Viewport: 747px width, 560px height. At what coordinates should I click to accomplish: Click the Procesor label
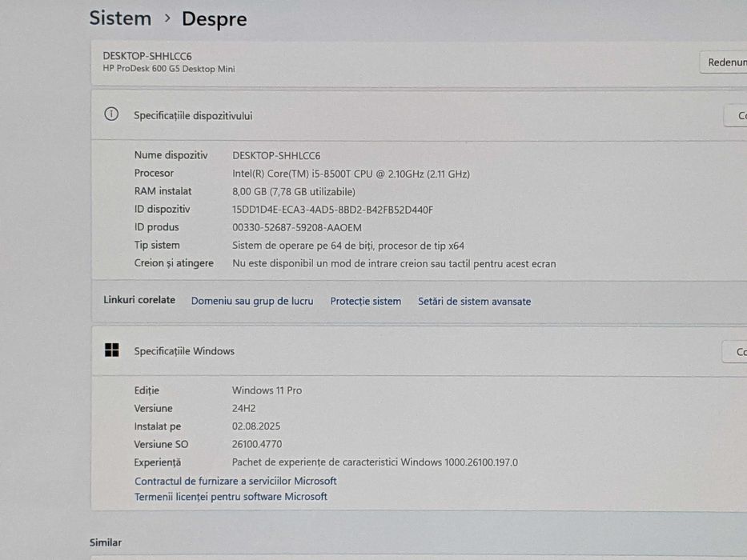coord(154,173)
